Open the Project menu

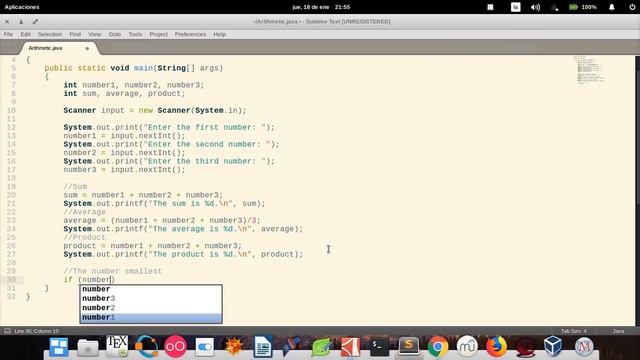click(158, 34)
